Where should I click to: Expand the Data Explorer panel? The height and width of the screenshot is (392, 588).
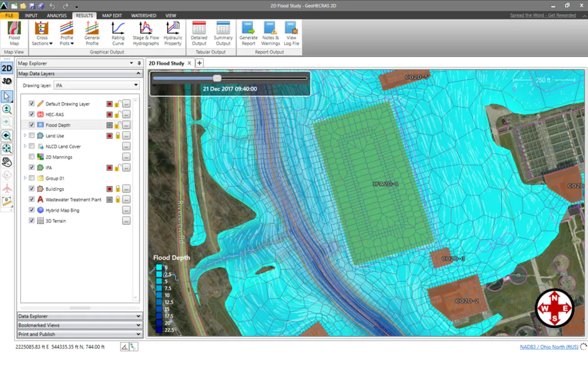(79, 317)
